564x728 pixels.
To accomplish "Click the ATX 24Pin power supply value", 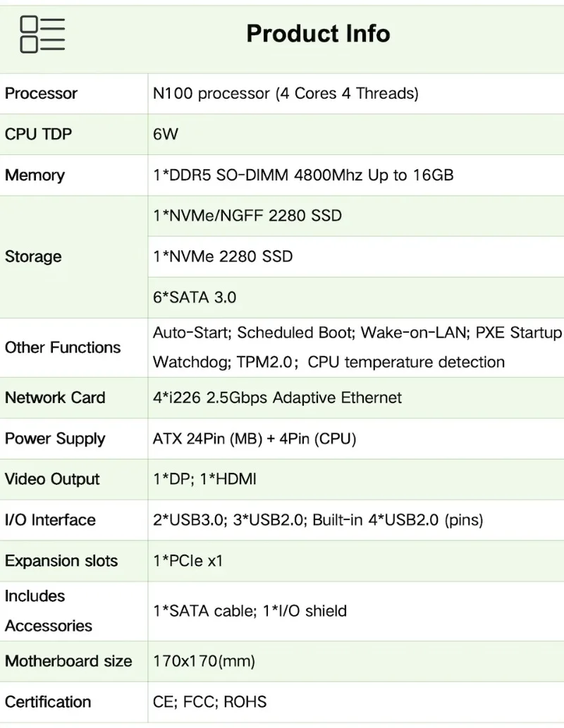I will pos(255,438).
